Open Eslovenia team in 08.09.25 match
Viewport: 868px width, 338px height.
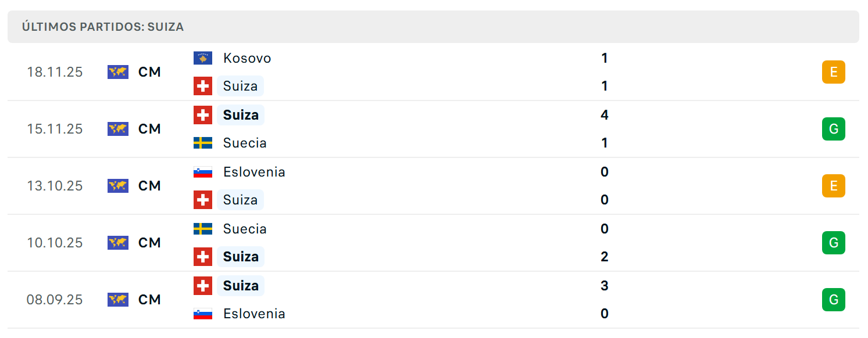point(254,314)
